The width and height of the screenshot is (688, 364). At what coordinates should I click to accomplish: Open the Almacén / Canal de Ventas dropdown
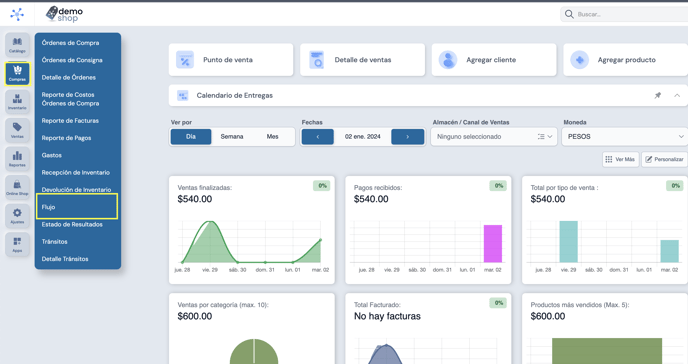[494, 137]
